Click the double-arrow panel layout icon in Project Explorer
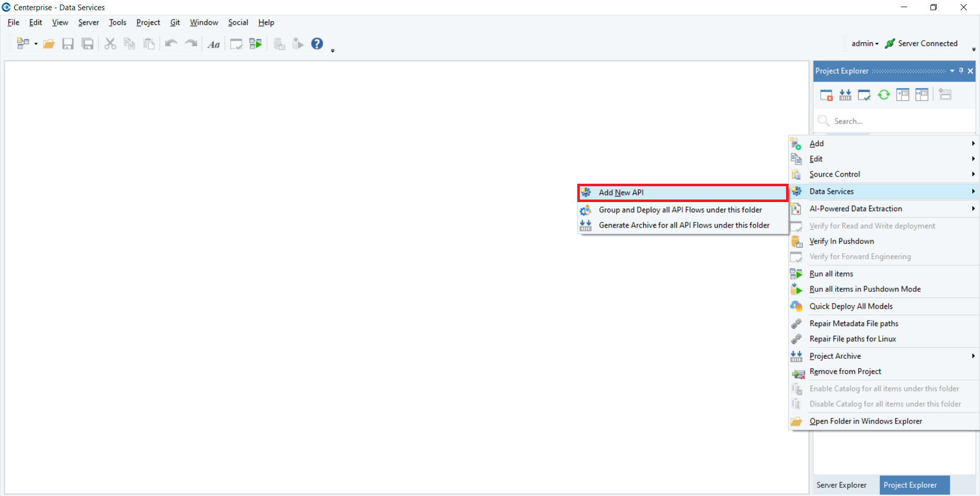 coord(922,95)
